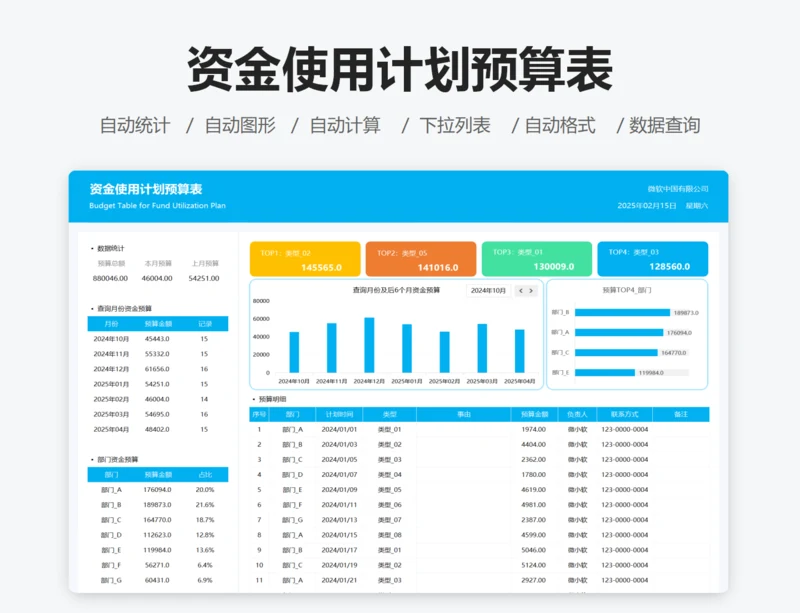Click 20.0% in the 部门_A row
The height and width of the screenshot is (613, 800).
[x=205, y=489]
